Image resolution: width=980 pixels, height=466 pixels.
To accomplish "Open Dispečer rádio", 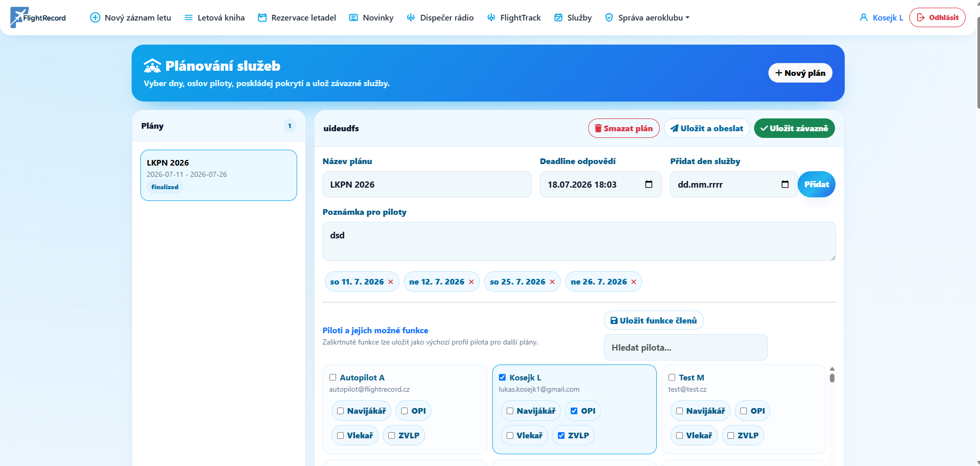I will tap(441, 17).
